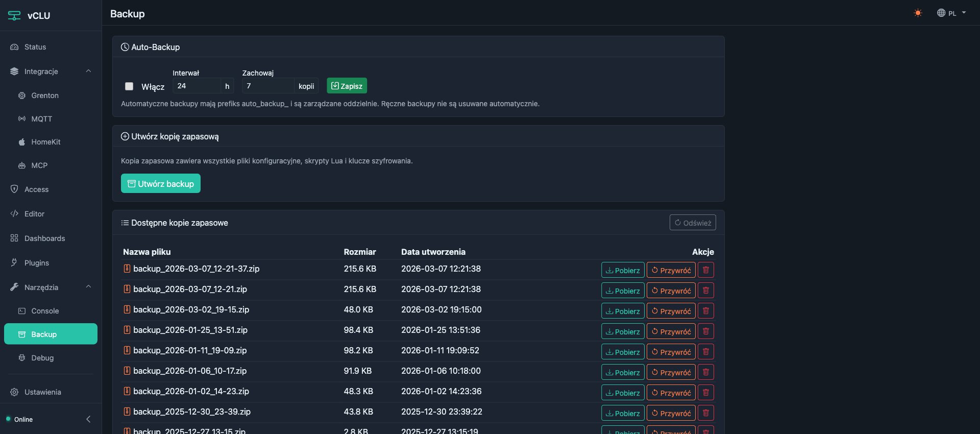Delete backup_2025-12-30_23-39.zip via trash icon
This screenshot has width=980, height=434.
coord(706,413)
